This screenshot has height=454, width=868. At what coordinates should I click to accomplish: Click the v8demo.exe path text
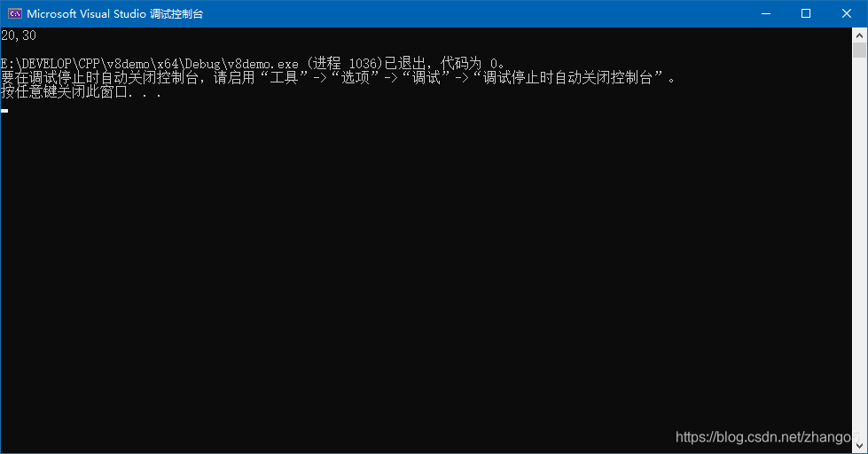pos(150,64)
